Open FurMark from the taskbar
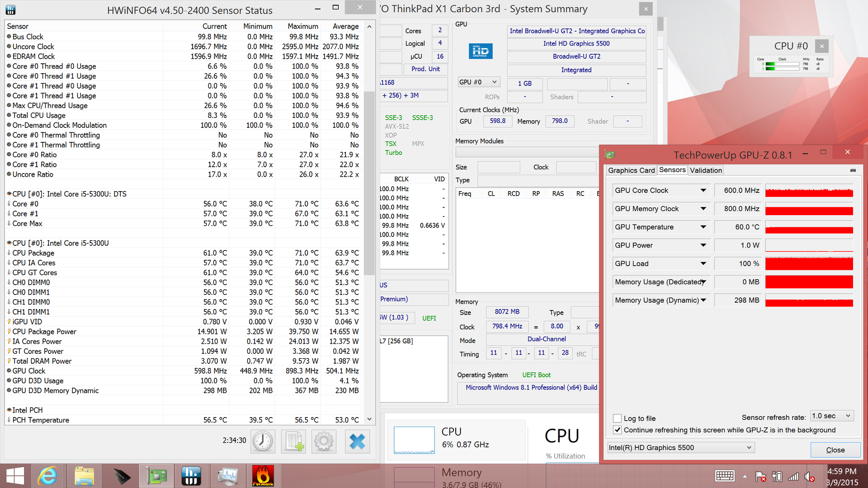The width and height of the screenshot is (868, 488). tap(263, 476)
